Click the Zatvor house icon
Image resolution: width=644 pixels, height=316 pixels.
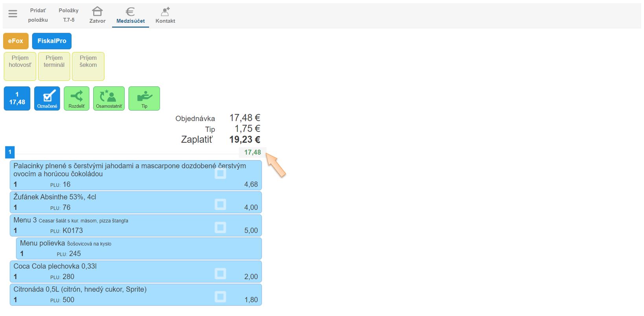(x=97, y=12)
